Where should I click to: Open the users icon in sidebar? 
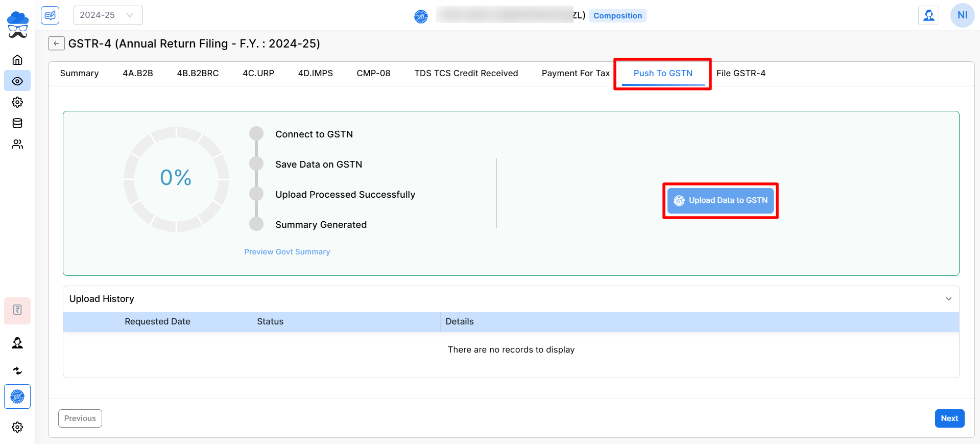[17, 145]
